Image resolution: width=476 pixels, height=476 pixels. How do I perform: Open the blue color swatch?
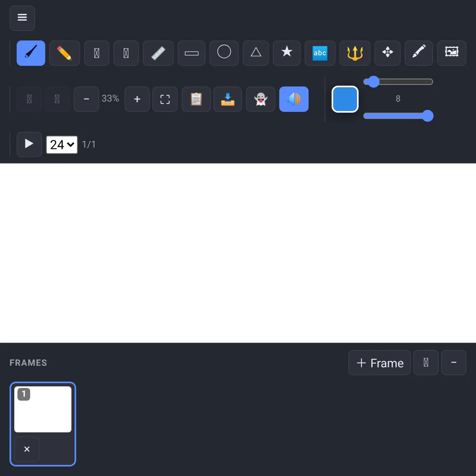click(x=345, y=99)
